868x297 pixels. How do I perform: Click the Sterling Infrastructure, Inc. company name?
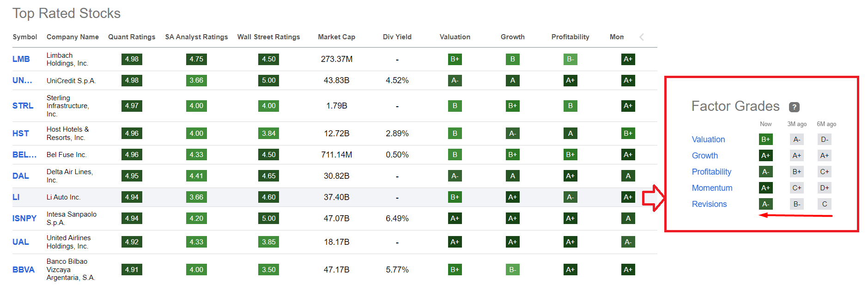point(68,106)
